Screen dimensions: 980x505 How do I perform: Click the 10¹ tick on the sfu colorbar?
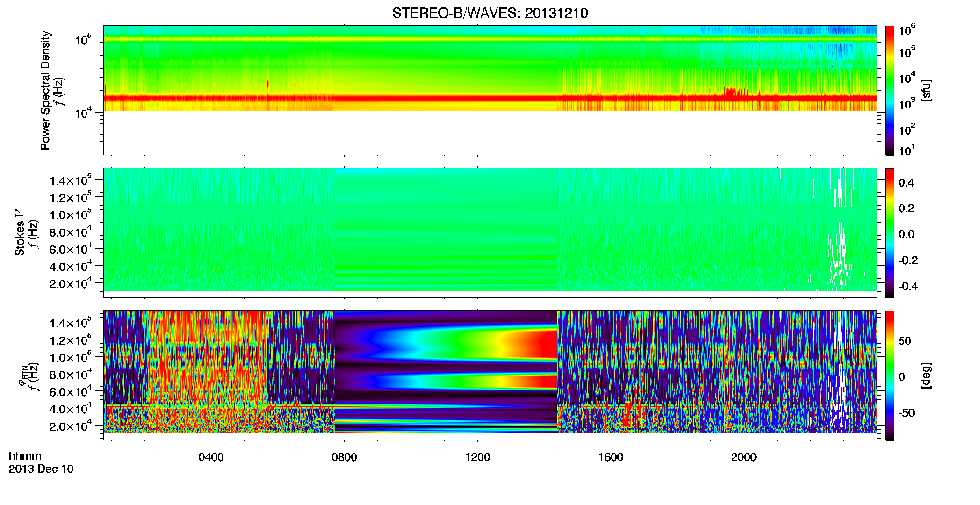[x=907, y=151]
